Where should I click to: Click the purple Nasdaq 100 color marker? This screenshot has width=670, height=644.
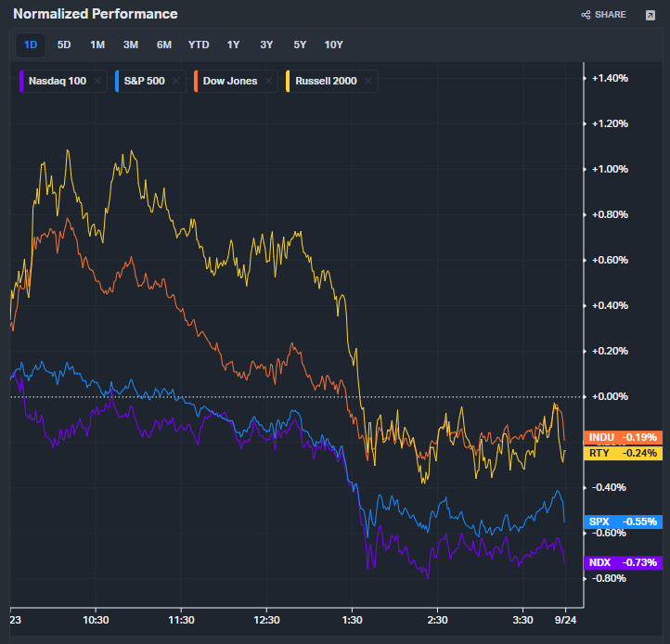pyautogui.click(x=22, y=81)
